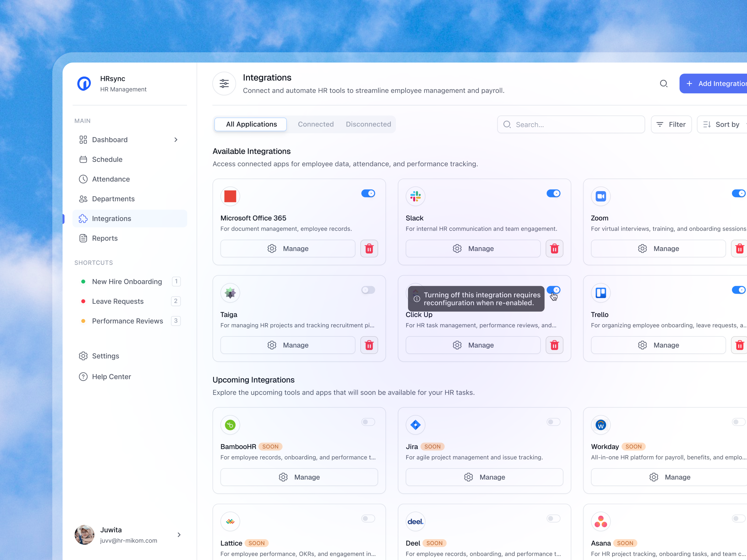Click the Search field above the integrations list
747x560 pixels.
[570, 124]
